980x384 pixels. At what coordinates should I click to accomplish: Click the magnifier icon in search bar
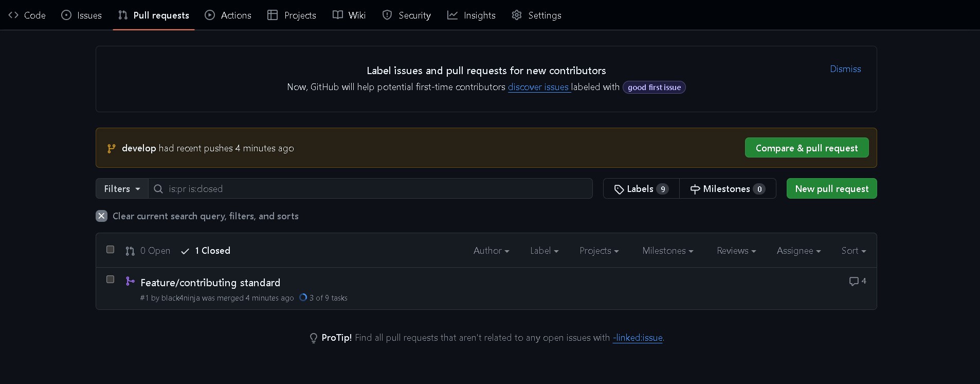158,189
